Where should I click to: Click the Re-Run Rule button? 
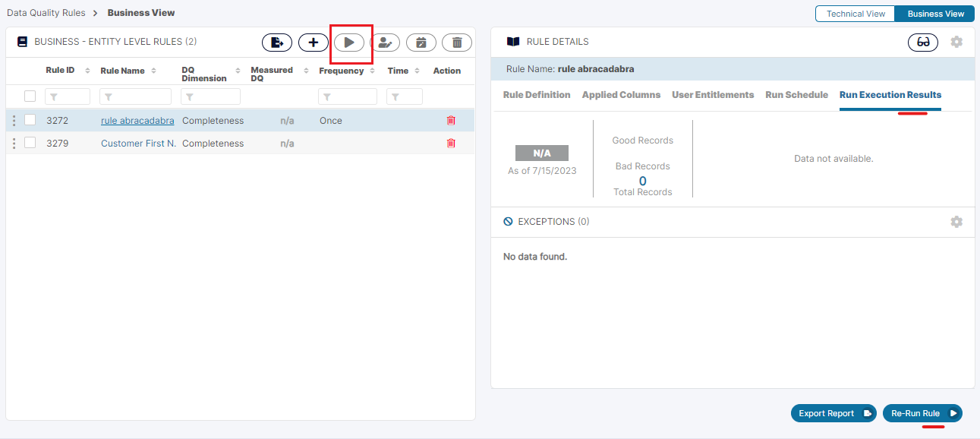coord(922,413)
